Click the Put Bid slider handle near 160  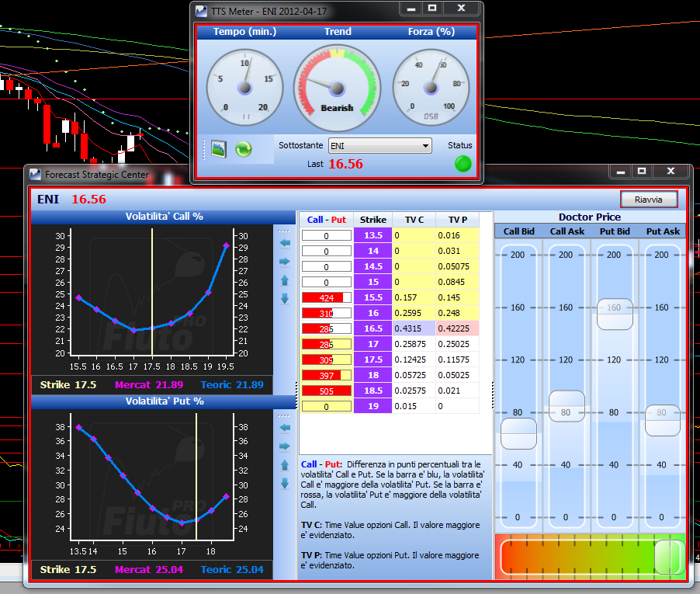pyautogui.click(x=615, y=314)
